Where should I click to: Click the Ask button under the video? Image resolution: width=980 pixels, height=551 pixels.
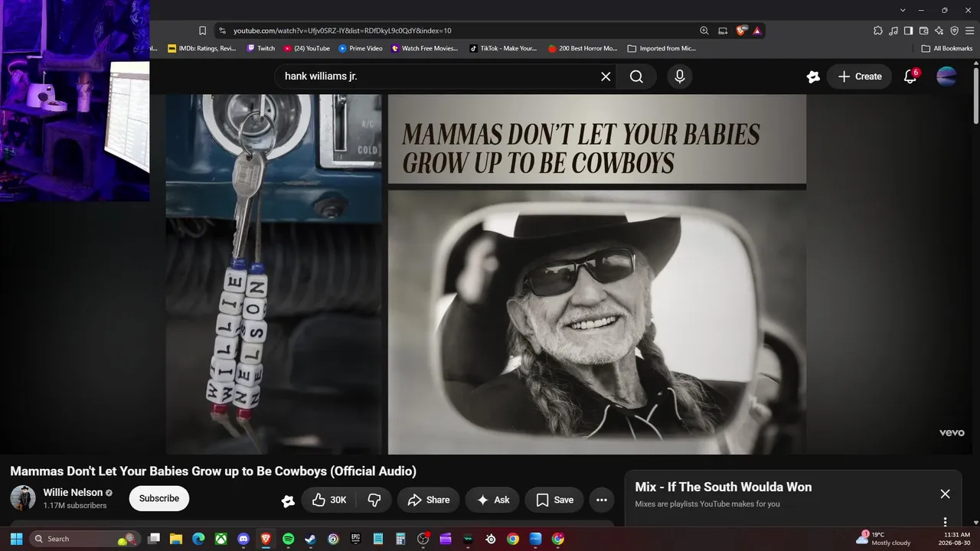[492, 500]
